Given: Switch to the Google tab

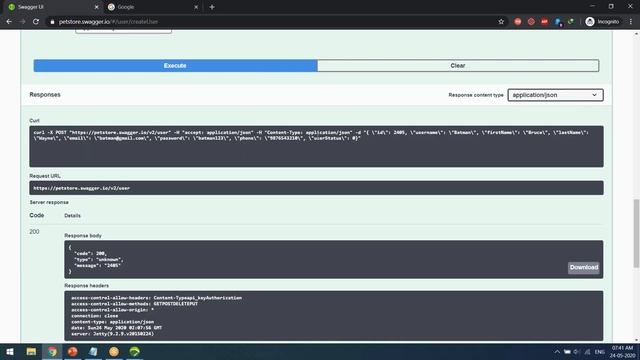Looking at the screenshot, I should tap(153, 7).
